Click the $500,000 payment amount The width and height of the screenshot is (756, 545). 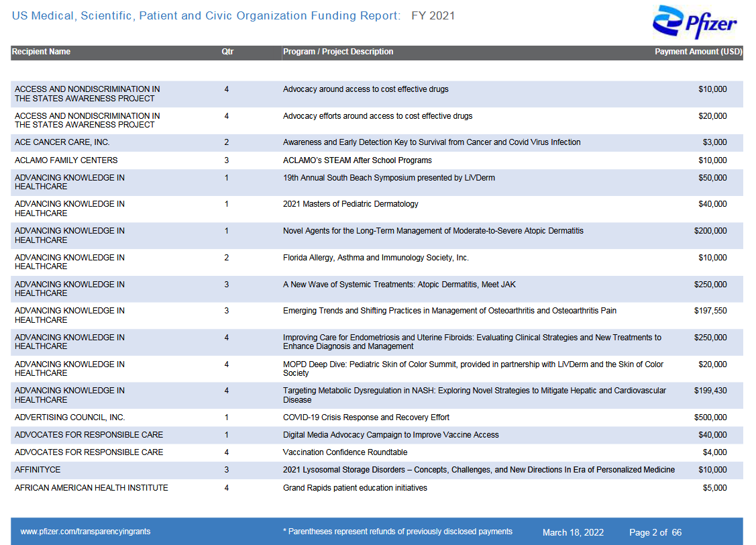710,417
